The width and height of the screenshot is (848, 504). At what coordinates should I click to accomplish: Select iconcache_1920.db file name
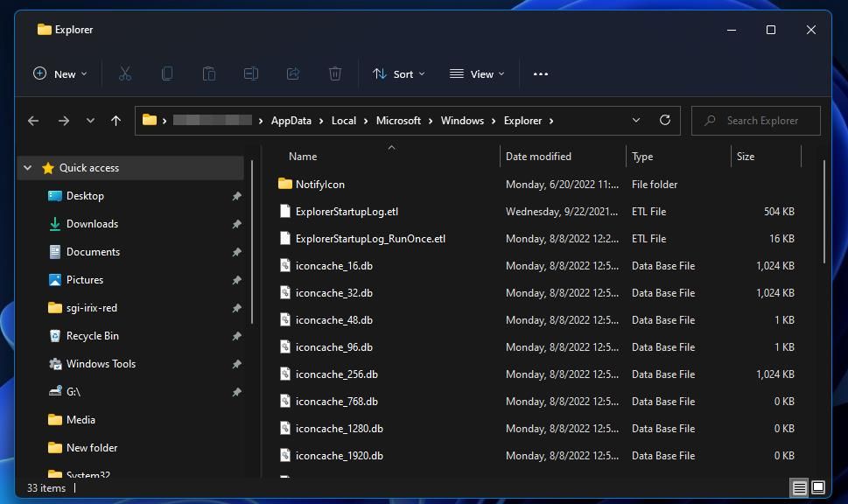click(x=339, y=455)
